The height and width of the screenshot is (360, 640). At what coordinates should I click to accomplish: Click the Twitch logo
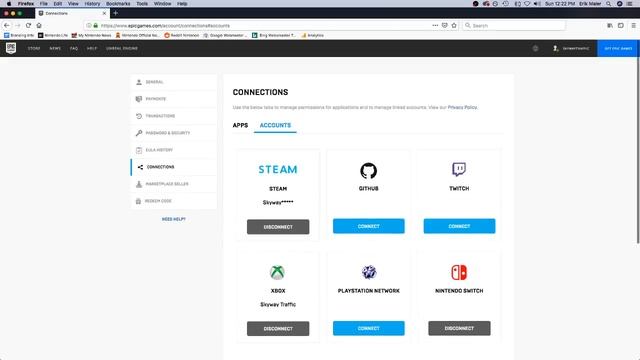pyautogui.click(x=459, y=169)
